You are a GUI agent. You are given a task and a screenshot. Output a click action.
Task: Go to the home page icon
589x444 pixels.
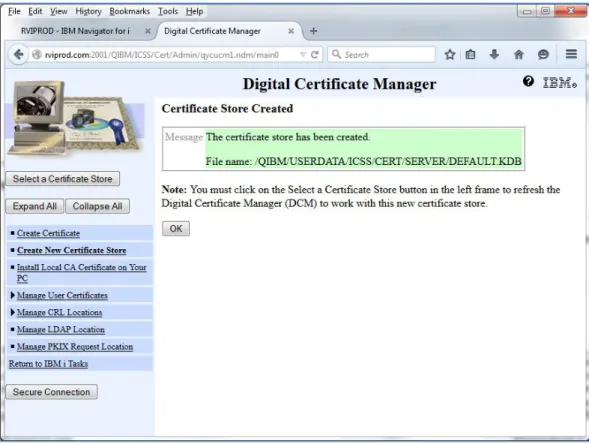pos(519,55)
